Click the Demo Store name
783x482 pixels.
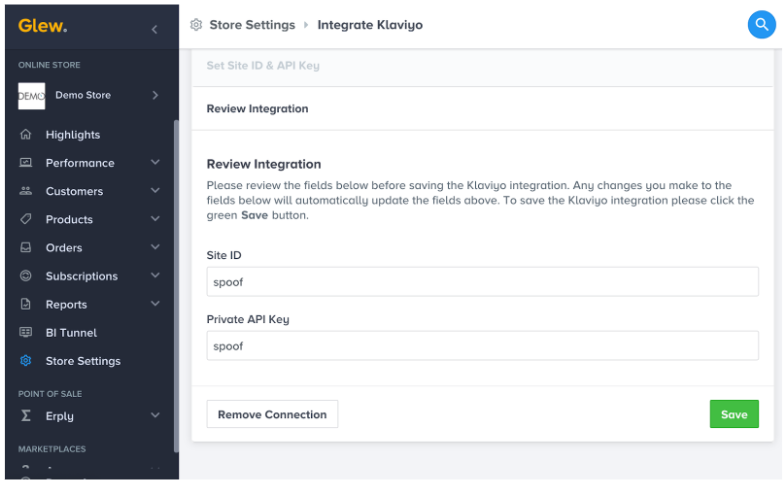coord(83,95)
